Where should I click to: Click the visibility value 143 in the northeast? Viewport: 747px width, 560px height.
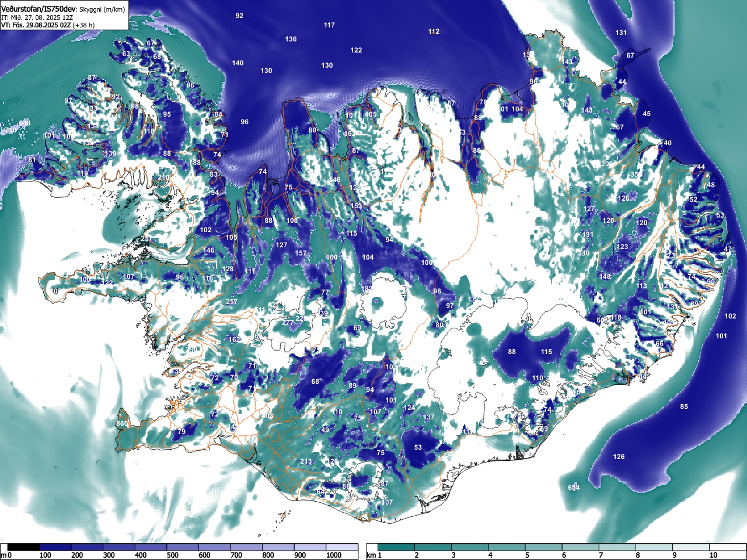coord(587,110)
